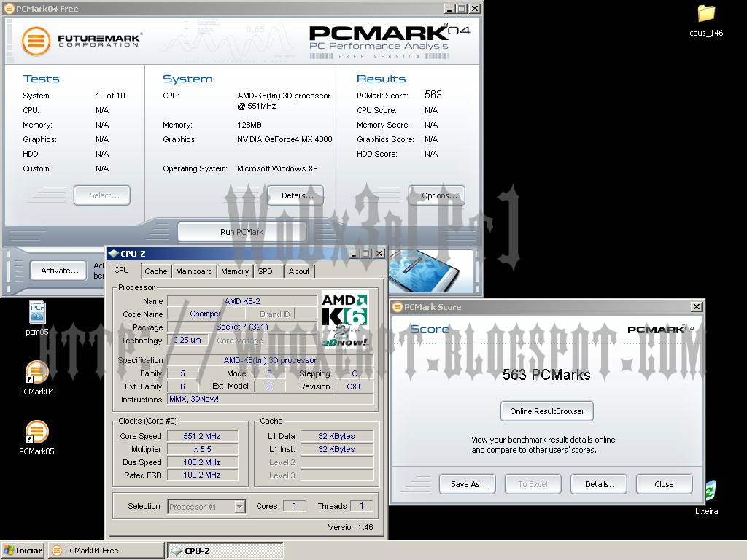Viewport: 747px width, 560px height.
Task: Click the Instructions MMX, 3DNow! field
Action: (x=271, y=399)
